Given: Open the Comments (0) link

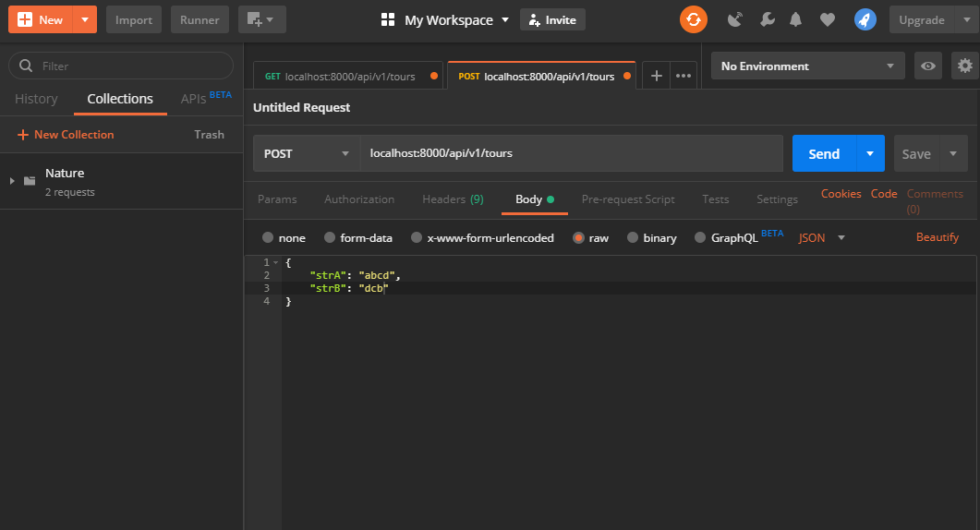Looking at the screenshot, I should [935, 201].
